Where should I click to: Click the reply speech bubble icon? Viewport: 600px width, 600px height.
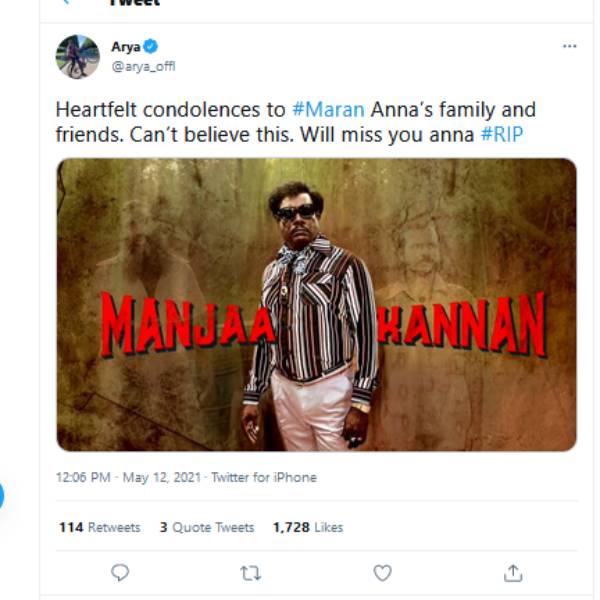(120, 573)
